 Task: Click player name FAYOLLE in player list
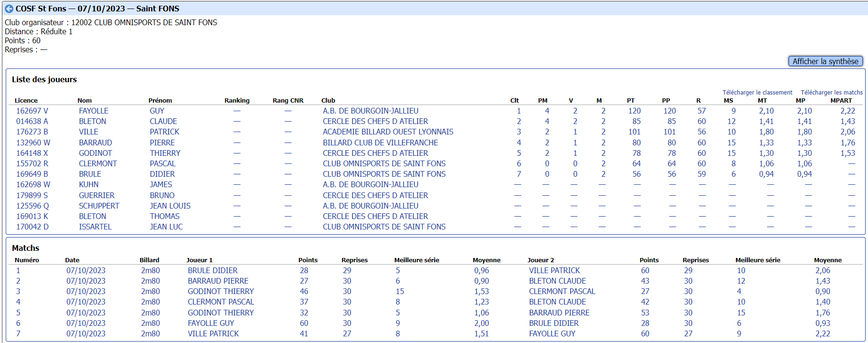click(x=94, y=111)
